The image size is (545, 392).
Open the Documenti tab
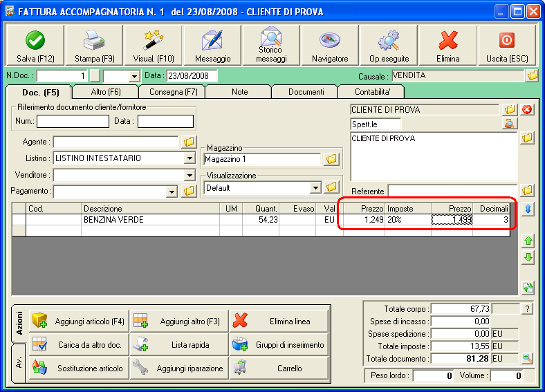pos(306,92)
